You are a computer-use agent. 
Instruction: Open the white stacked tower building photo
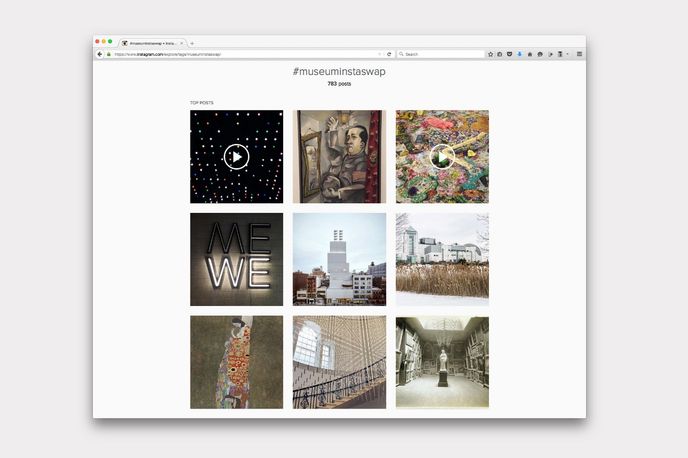coord(339,259)
